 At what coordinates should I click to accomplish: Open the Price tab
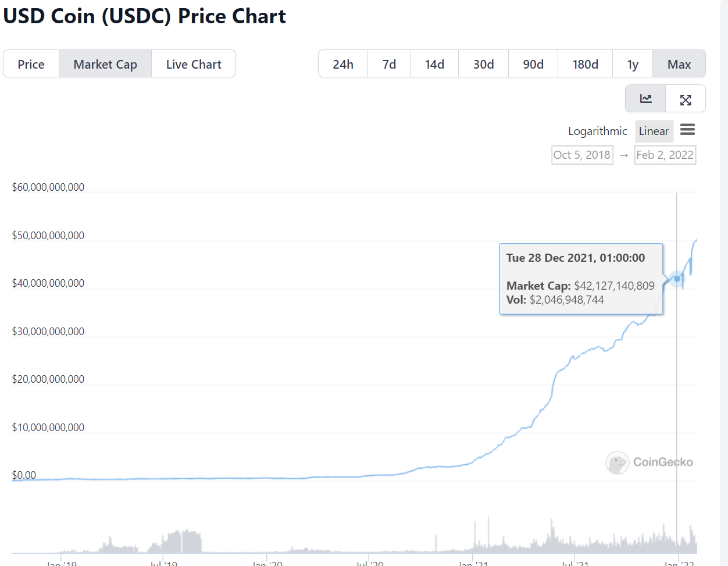pos(31,64)
